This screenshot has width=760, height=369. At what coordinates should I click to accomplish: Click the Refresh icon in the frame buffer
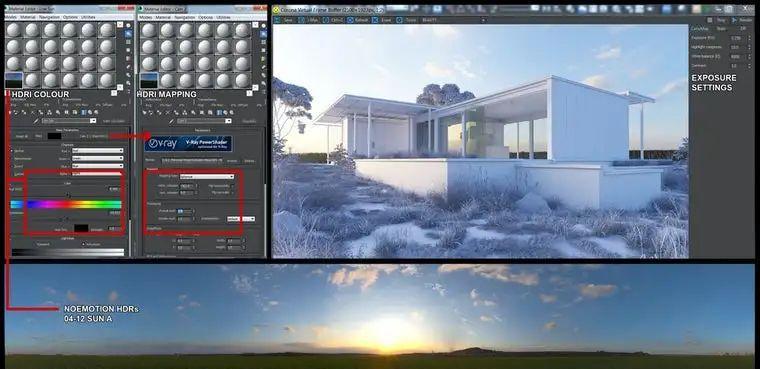click(x=351, y=20)
